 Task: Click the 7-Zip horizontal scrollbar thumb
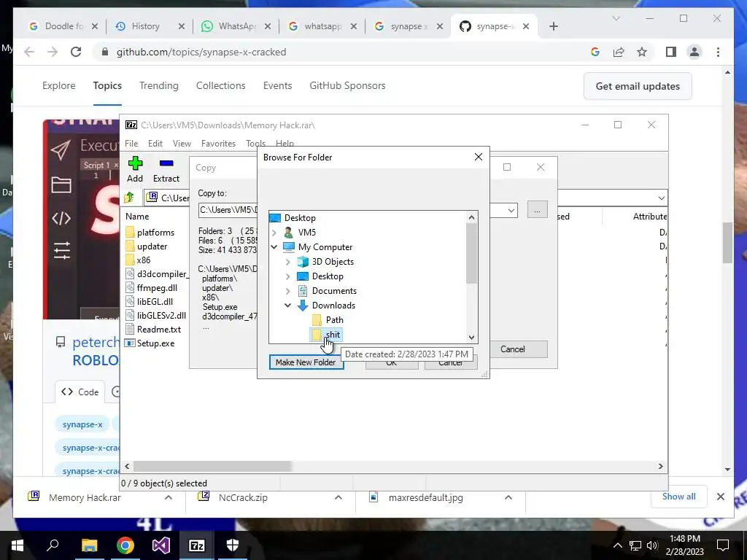(x=212, y=466)
